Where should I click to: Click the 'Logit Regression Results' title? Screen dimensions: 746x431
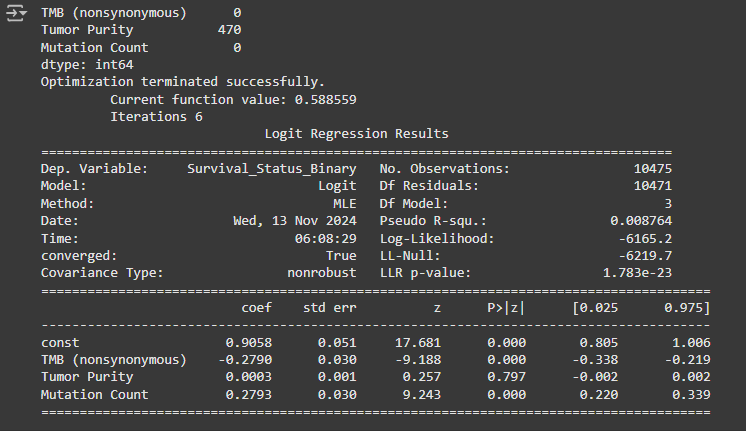[356, 134]
